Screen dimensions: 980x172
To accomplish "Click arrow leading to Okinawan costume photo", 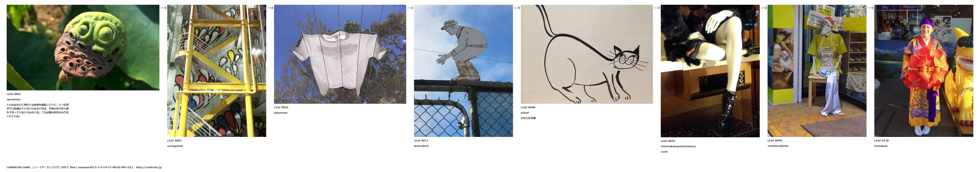I will (870, 8).
